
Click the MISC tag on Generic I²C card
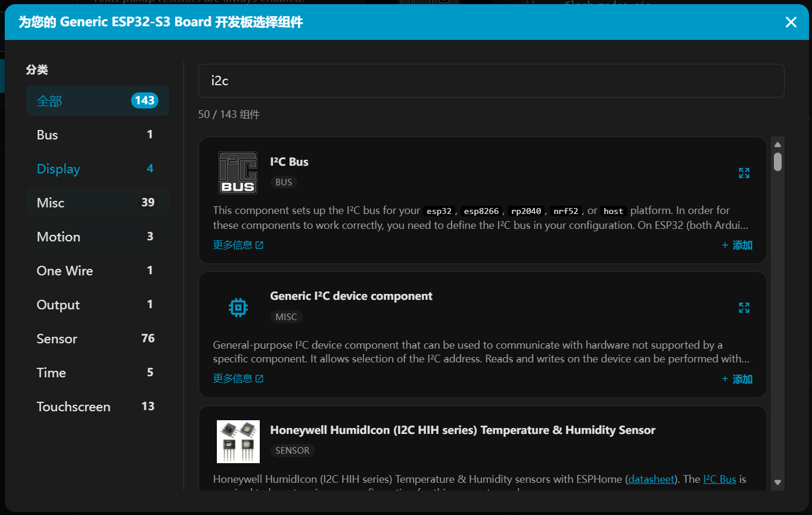[286, 317]
